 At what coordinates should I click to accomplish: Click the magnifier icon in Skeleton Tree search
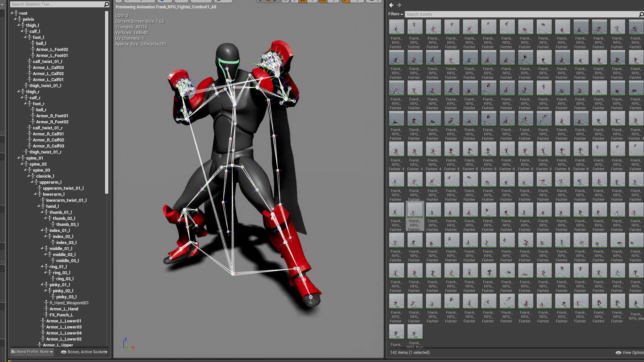tap(106, 4)
